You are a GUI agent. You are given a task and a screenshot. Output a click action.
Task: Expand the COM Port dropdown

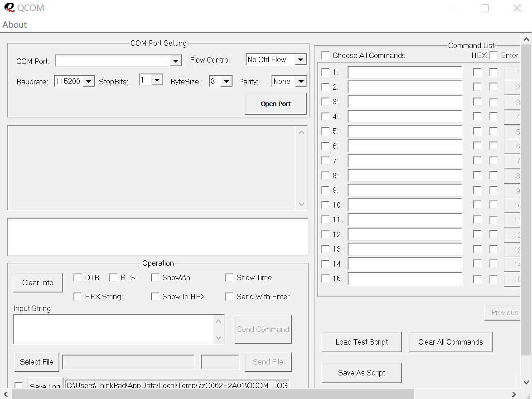tap(175, 61)
